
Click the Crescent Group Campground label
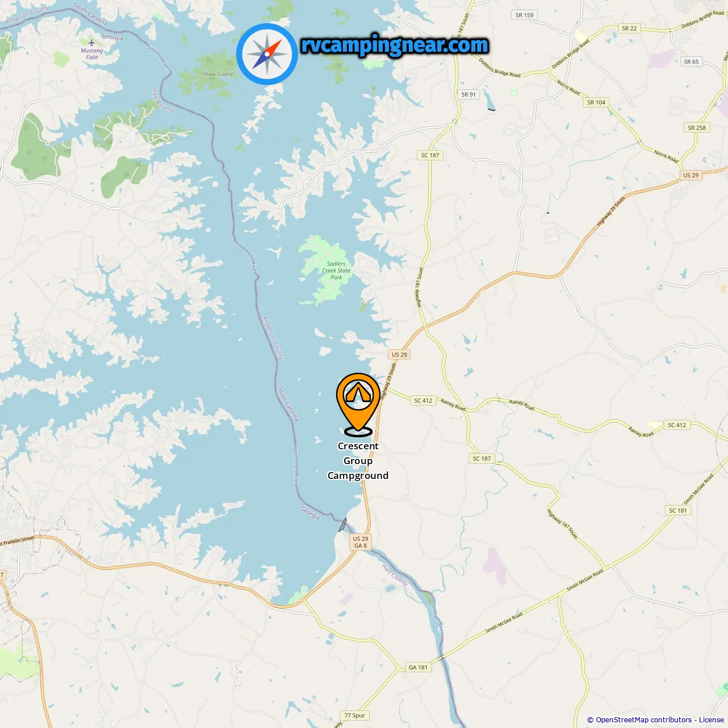[x=358, y=461]
